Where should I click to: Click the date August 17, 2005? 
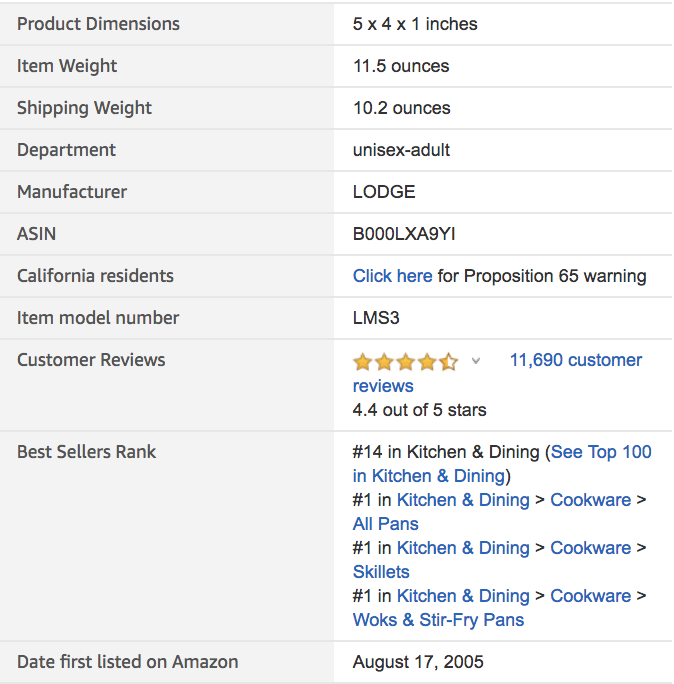coord(418,662)
